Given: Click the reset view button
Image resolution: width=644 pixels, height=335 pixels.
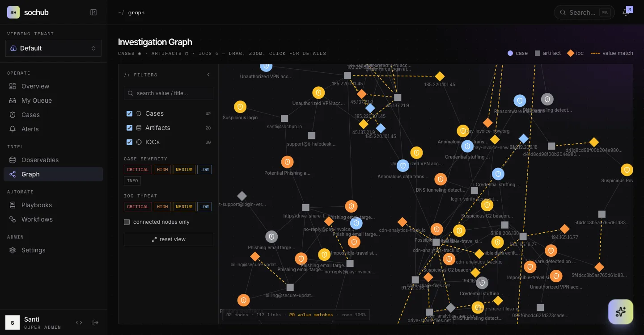Looking at the screenshot, I should [169, 239].
